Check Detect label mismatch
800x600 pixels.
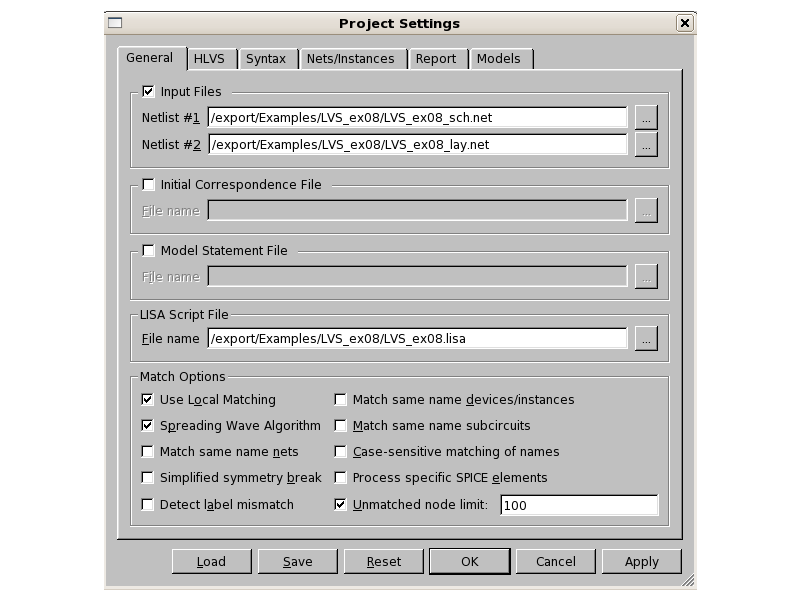pos(147,505)
